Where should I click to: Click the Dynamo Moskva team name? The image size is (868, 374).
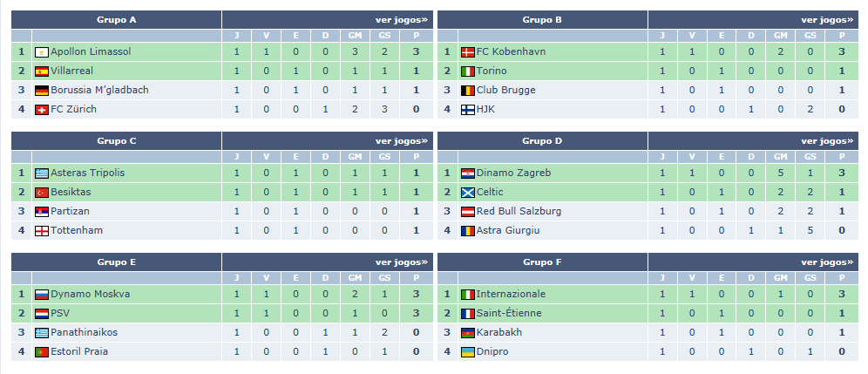point(90,295)
